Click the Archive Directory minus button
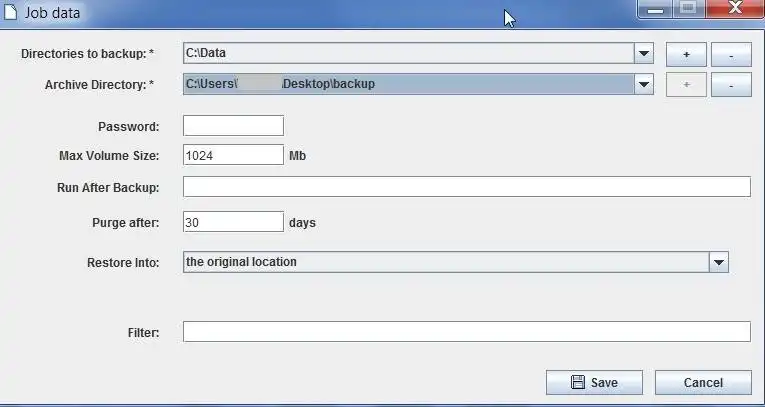This screenshot has width=765, height=407. coord(731,85)
